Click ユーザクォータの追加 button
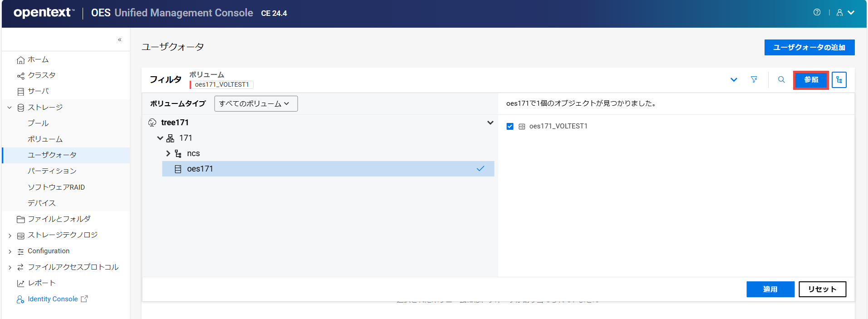This screenshot has height=319, width=868. pyautogui.click(x=809, y=48)
